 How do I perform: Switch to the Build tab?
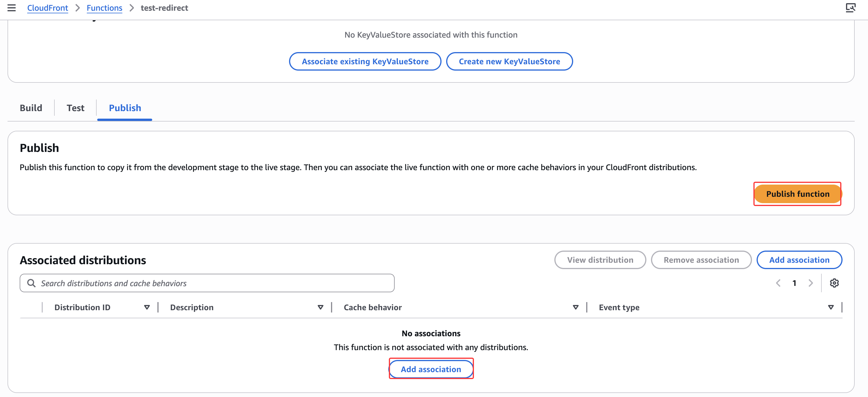tap(31, 108)
